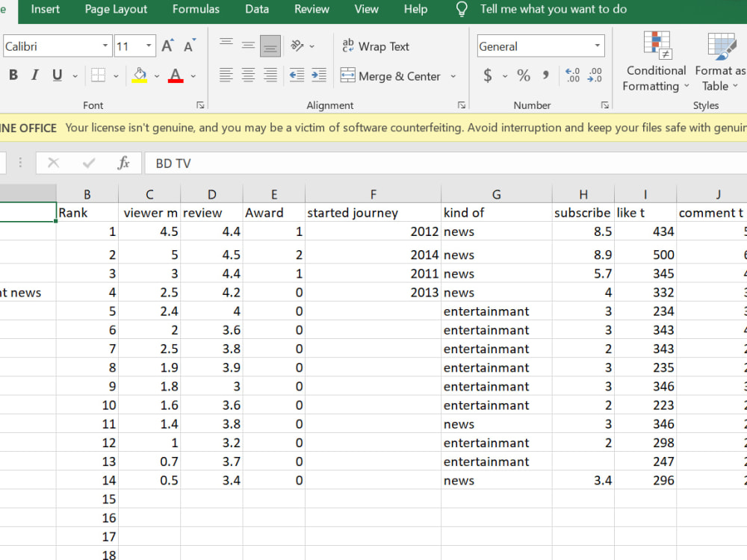Choose a font color from the Font Color swatch
This screenshot has height=560, width=747.
click(177, 75)
